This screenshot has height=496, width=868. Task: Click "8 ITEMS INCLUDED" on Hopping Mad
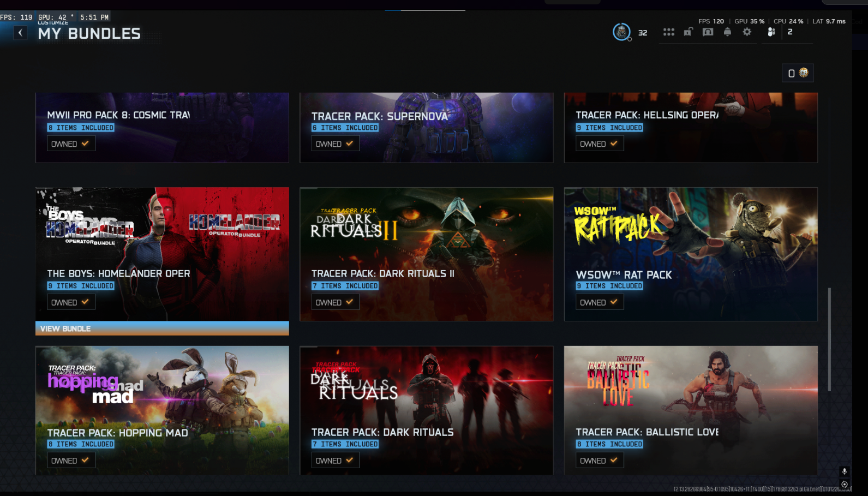pyautogui.click(x=81, y=444)
